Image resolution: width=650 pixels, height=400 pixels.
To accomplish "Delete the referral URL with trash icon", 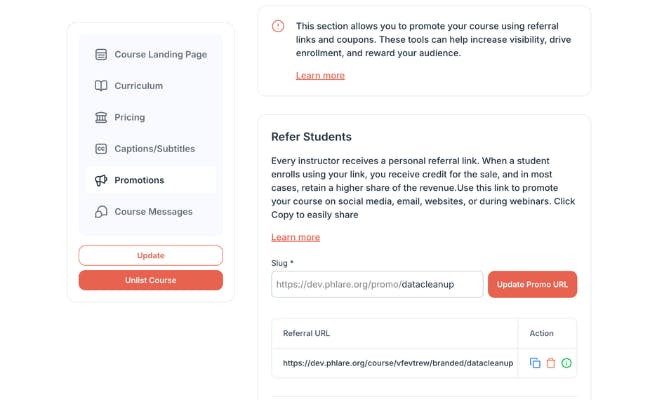I will [x=550, y=363].
